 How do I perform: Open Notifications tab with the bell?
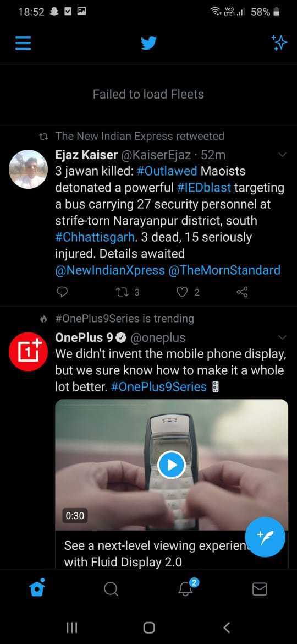pyautogui.click(x=186, y=588)
